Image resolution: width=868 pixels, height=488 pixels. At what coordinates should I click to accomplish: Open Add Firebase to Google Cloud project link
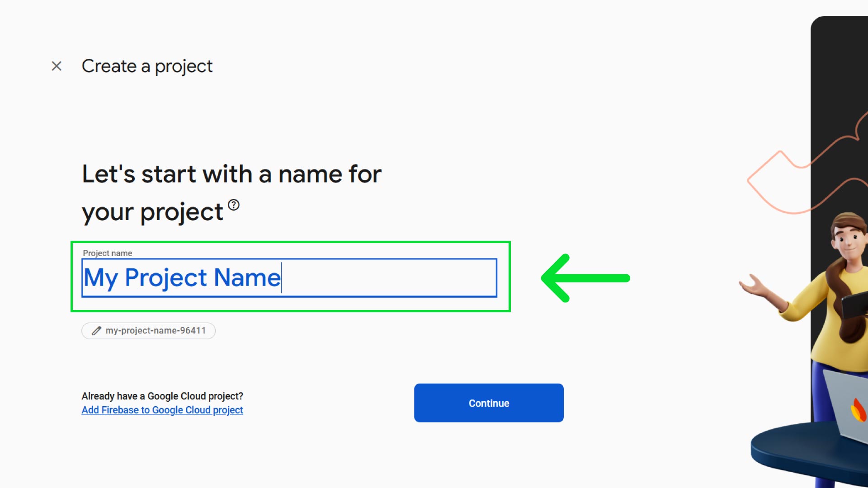click(162, 410)
